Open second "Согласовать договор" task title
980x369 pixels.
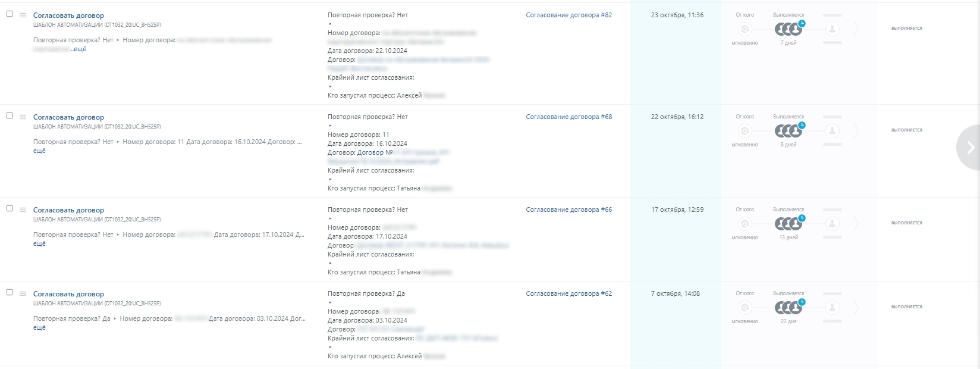tap(68, 118)
